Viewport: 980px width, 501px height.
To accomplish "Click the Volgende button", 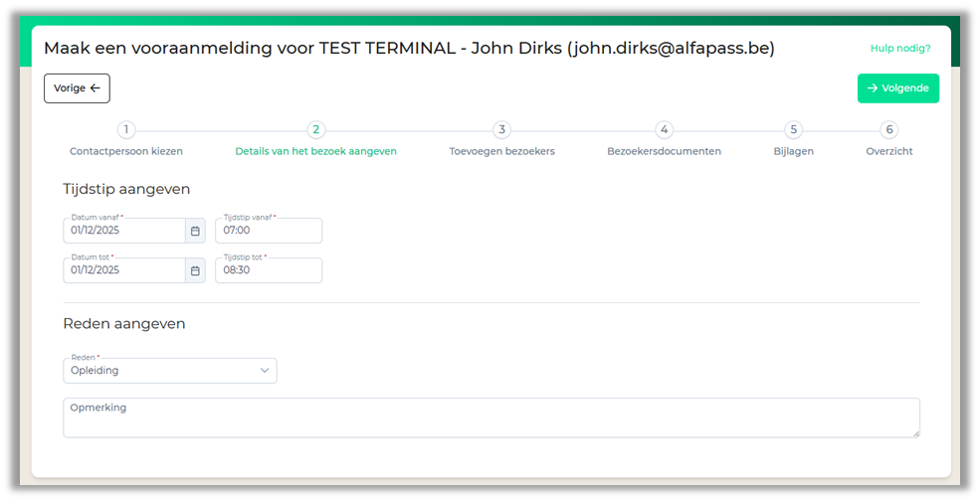I will (x=897, y=88).
